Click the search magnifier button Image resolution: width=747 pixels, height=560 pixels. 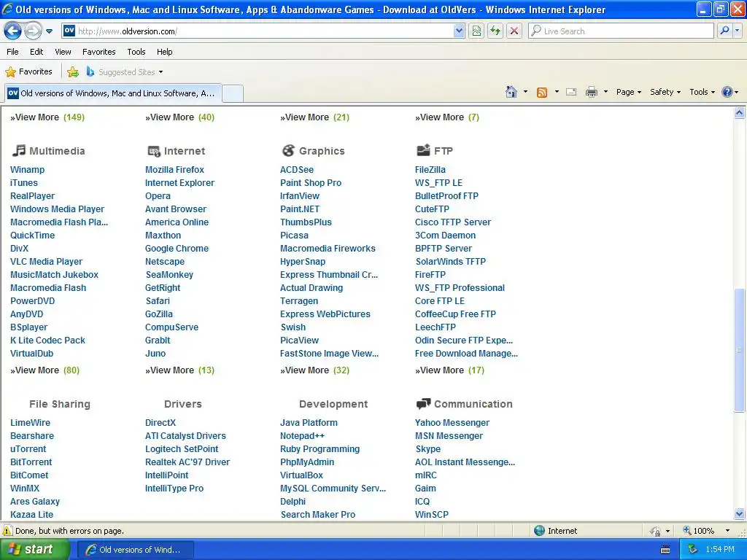724,31
